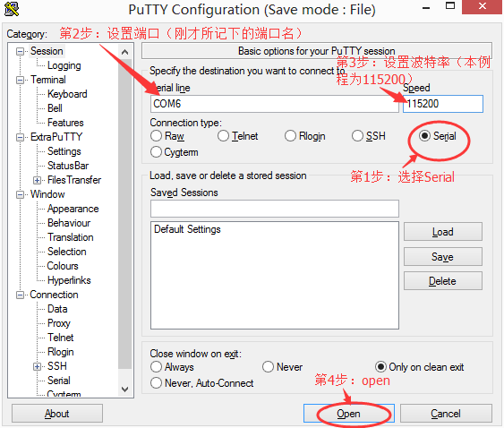
Task: Open the Session category
Action: pos(47,51)
